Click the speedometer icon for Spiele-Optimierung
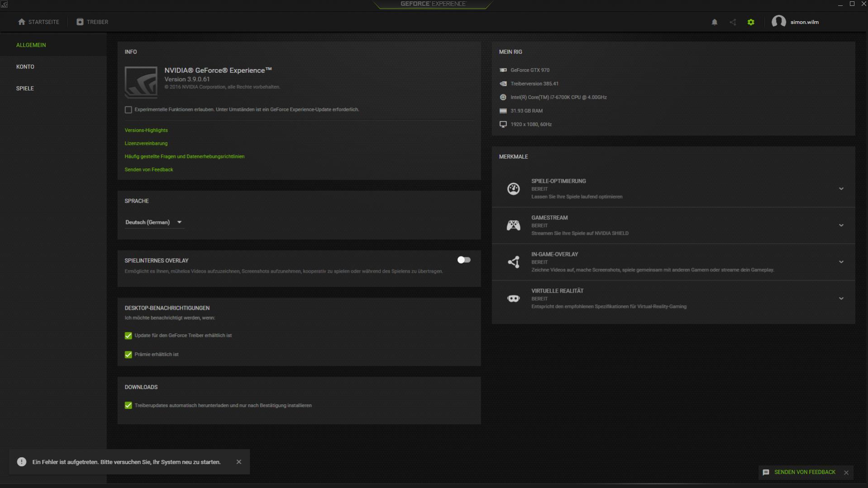This screenshot has height=488, width=868. (513, 189)
